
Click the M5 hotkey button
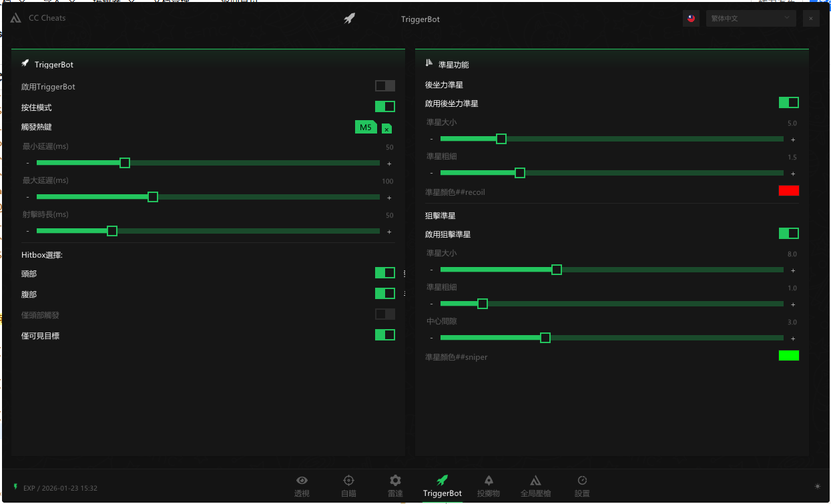click(x=365, y=128)
